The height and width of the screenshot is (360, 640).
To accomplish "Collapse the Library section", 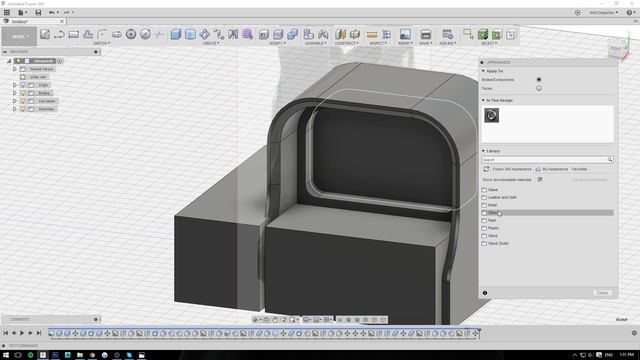I will (x=483, y=151).
